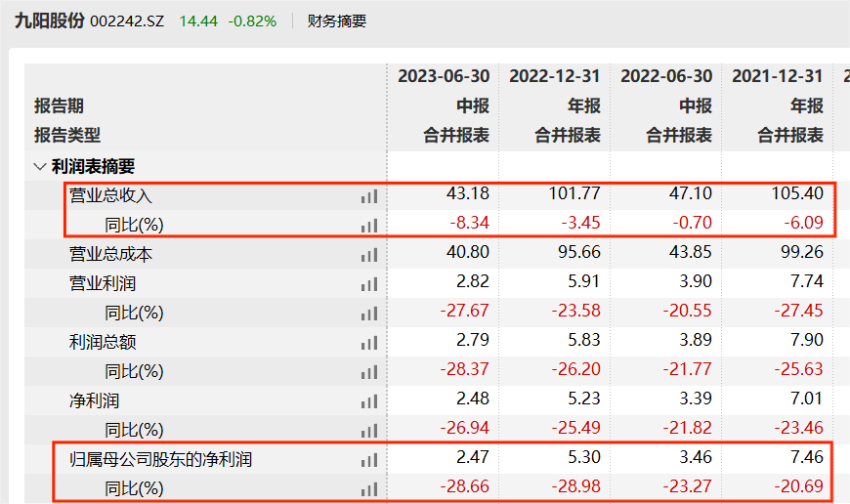The width and height of the screenshot is (850, 504).
Task: Open chart icon for 归属母公司股东的净利润 row
Action: point(369,460)
